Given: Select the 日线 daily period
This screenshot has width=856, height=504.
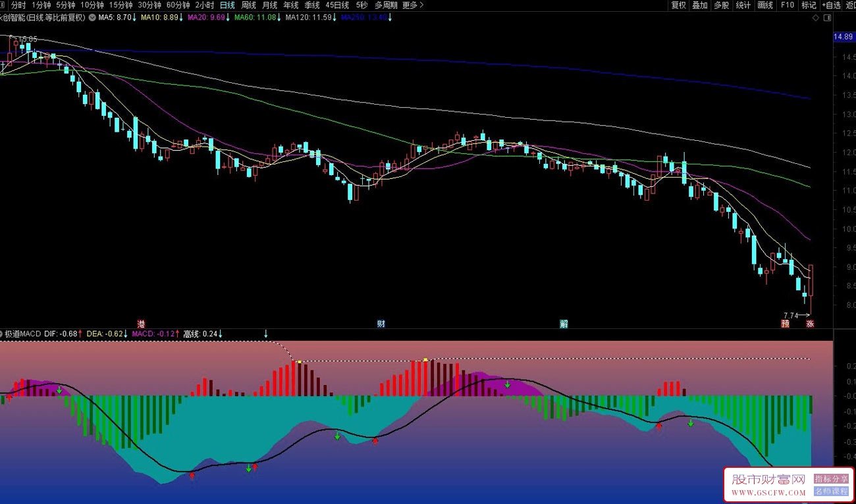Looking at the screenshot, I should (227, 5).
